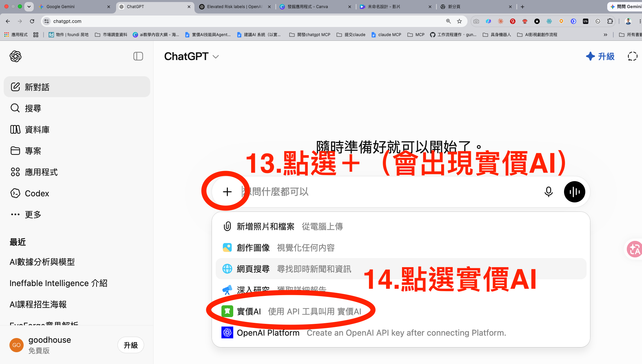The image size is (642, 364).
Task: Collapse the sidebar with panel toggle icon
Action: tap(138, 56)
